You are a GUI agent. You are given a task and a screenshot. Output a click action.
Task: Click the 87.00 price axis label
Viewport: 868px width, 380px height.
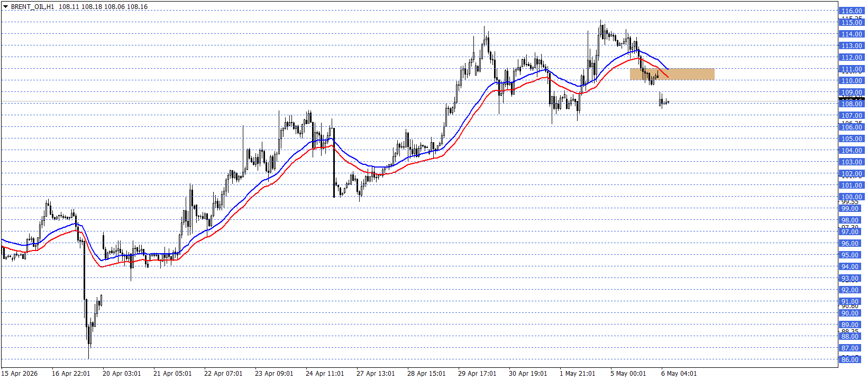tap(850, 348)
